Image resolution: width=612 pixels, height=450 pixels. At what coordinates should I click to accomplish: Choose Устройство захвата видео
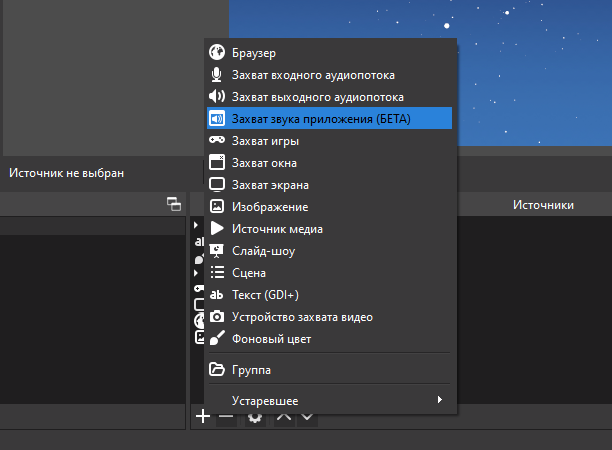tap(329, 317)
